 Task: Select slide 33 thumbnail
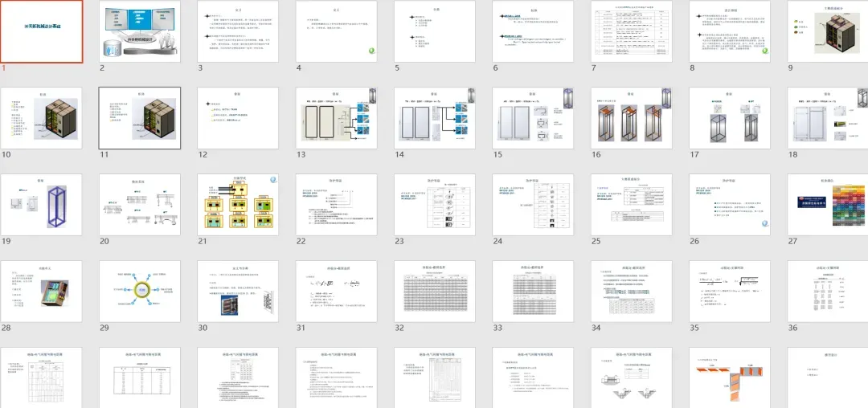coord(533,292)
